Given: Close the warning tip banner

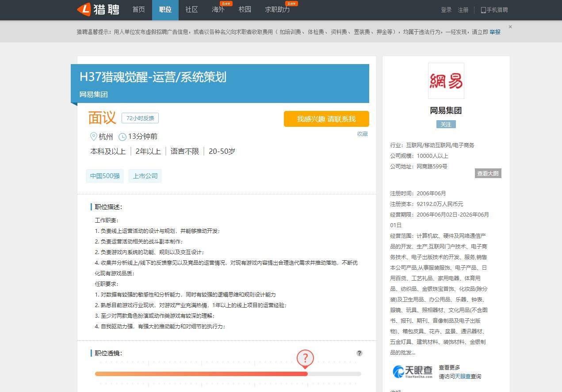Looking at the screenshot, I should click(510, 27).
